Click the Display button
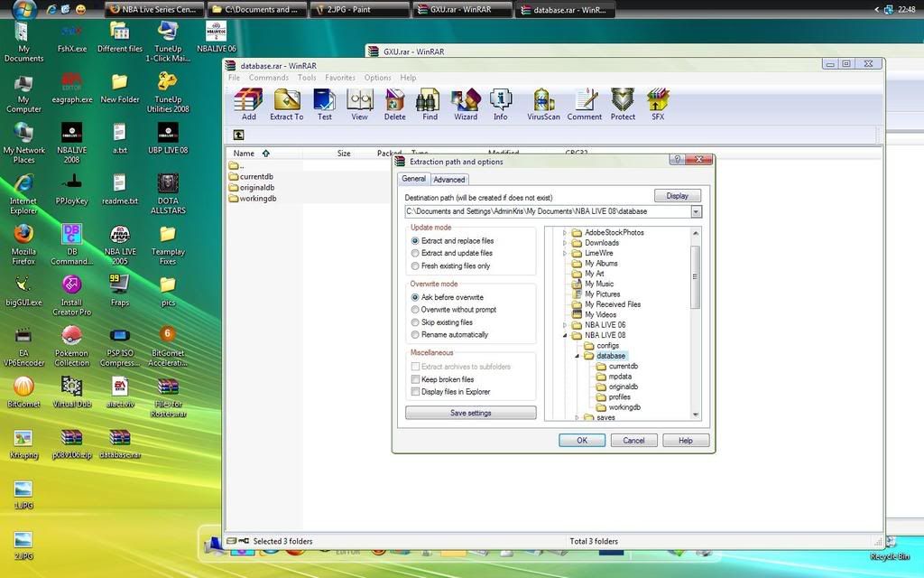 [x=677, y=196]
